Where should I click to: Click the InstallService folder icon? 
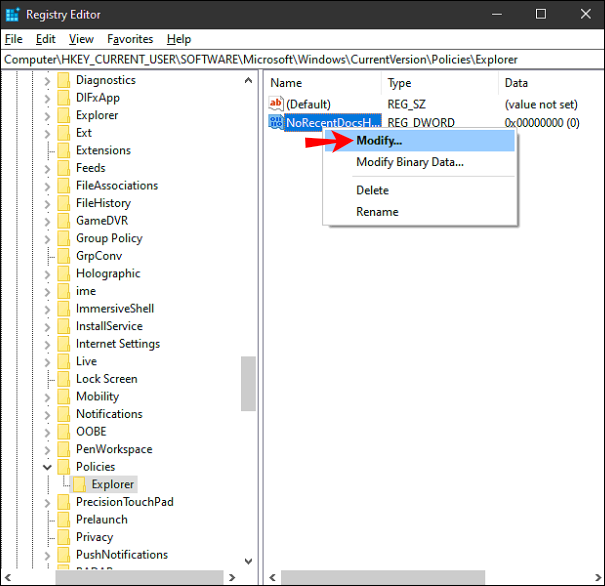[x=64, y=326]
